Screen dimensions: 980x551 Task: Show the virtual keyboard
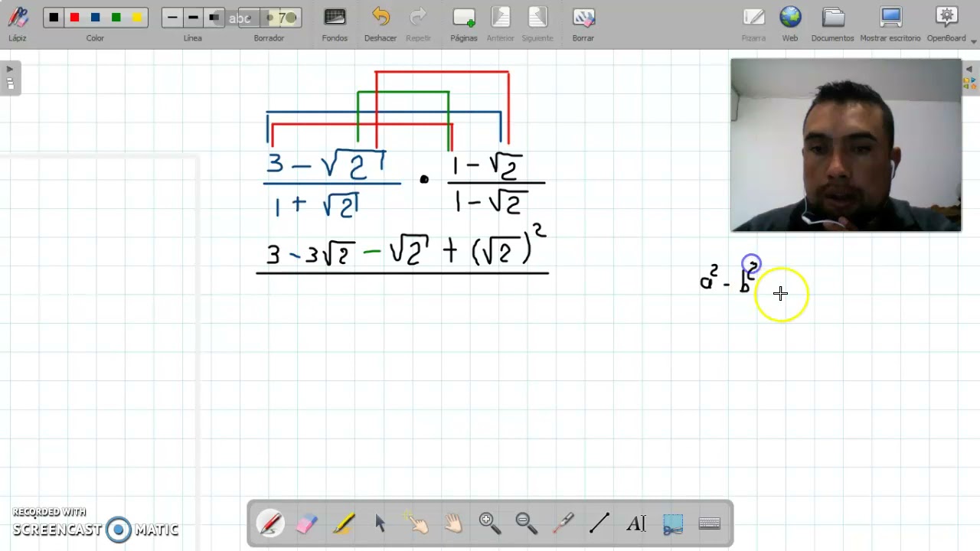(710, 523)
